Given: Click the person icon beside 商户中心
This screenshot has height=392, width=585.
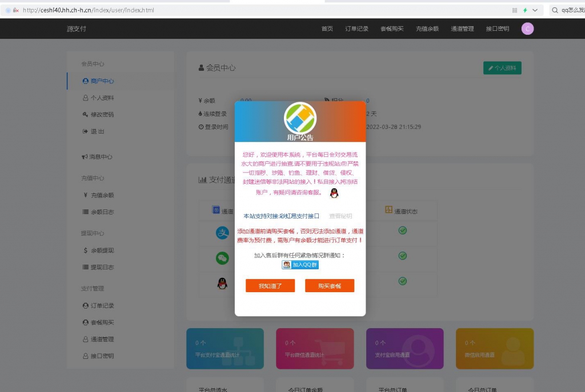Looking at the screenshot, I should click(x=85, y=81).
